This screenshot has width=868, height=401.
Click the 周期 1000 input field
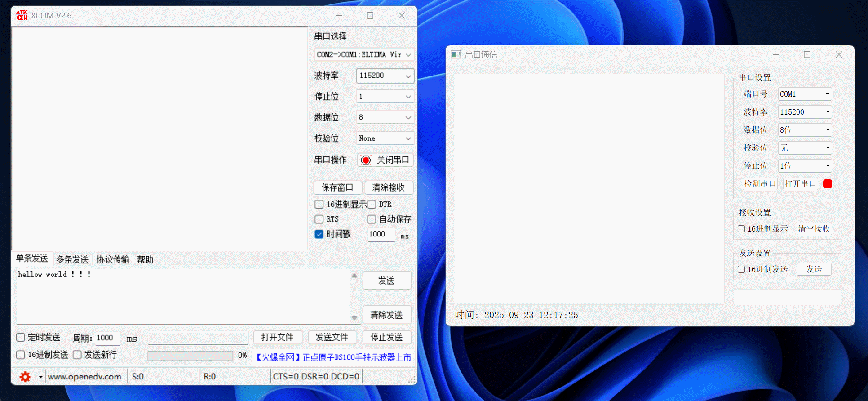point(108,338)
